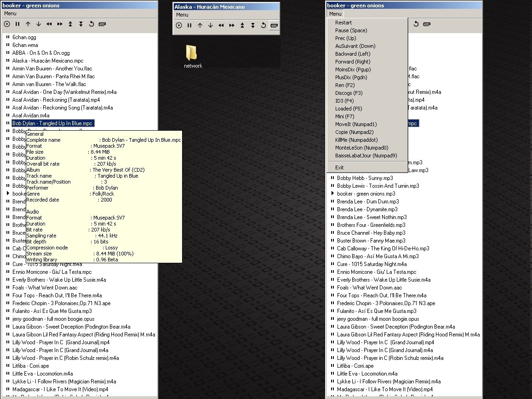532x399 pixels.
Task: Select ID3 (F4) in the open menu
Action: tap(344, 101)
